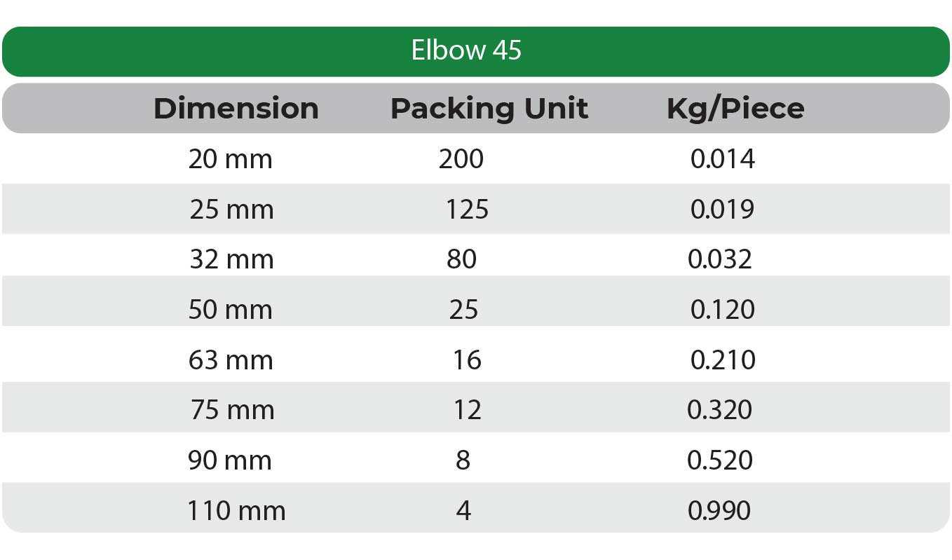Select the 90 mm dimension cell
Viewport: 952px width, 560px height.
pyautogui.click(x=229, y=460)
